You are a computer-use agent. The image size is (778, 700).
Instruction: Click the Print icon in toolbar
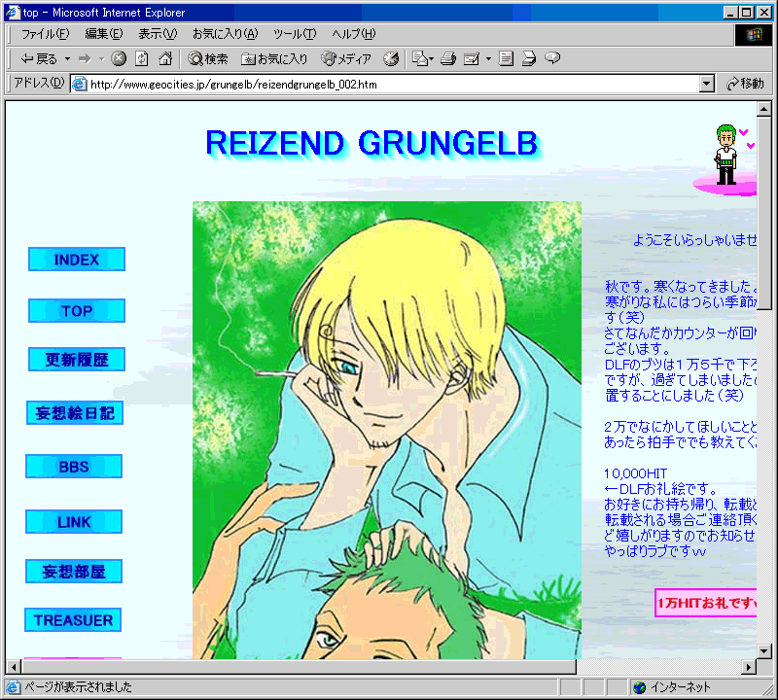click(448, 58)
